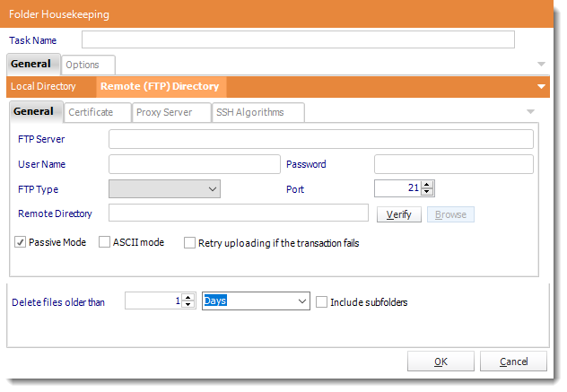Enable the ASCII mode checkbox
This screenshot has width=567, height=392.
pyautogui.click(x=104, y=242)
